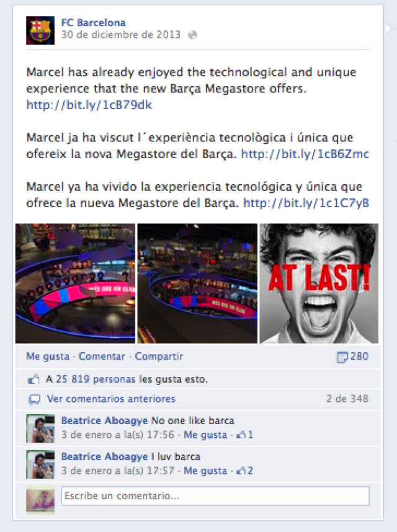397x532 pixels.
Task: Open the first Megastore photo thumbnail
Action: click(75, 283)
